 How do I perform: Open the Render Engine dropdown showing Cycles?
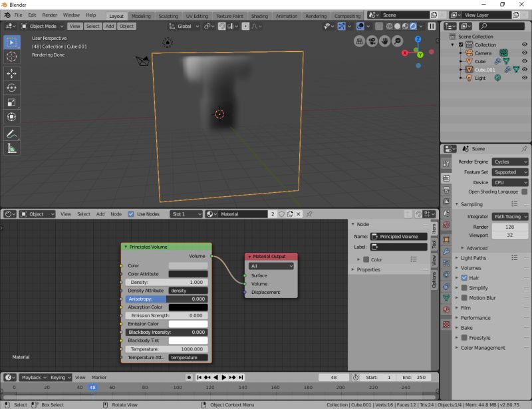coord(509,162)
